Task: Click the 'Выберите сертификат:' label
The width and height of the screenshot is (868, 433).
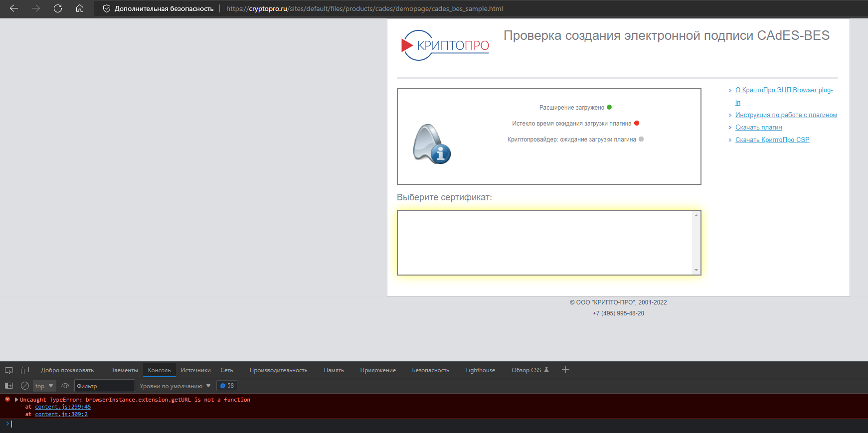Action: (444, 197)
